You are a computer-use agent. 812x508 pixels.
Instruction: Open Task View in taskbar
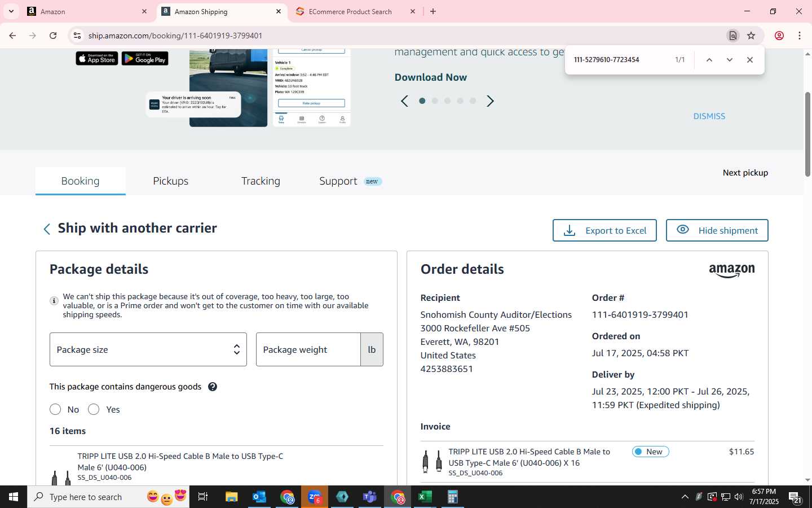point(203,497)
